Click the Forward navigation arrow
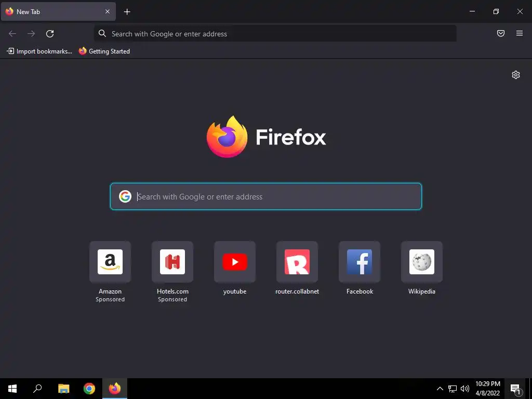 (31, 34)
